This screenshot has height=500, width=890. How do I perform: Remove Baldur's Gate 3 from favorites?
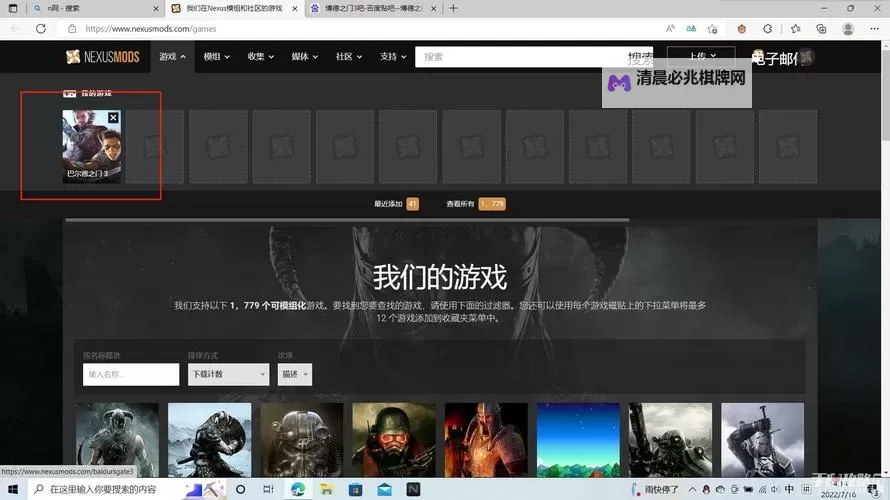point(113,117)
